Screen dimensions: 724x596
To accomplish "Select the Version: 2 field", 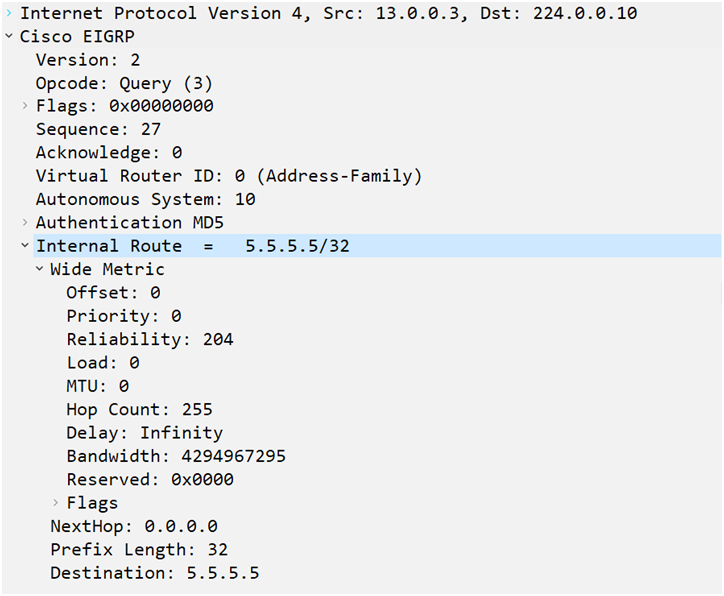I will click(x=88, y=60).
